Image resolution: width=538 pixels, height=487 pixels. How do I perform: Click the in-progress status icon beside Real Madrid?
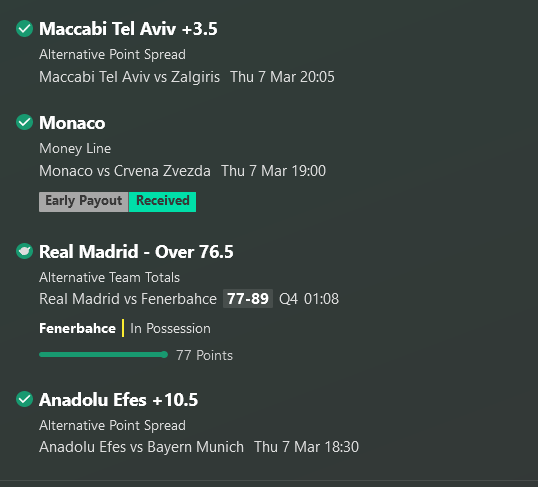pyautogui.click(x=24, y=251)
